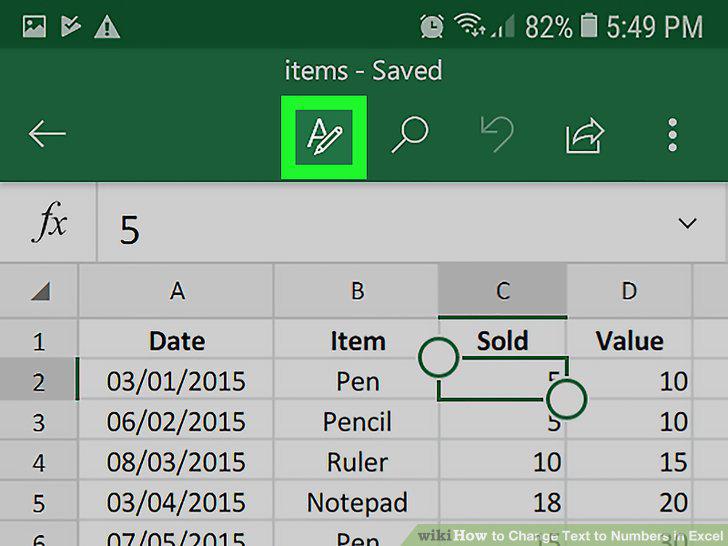The width and height of the screenshot is (728, 546).
Task: Tap the select-all triangle corner
Action: pyautogui.click(x=40, y=292)
